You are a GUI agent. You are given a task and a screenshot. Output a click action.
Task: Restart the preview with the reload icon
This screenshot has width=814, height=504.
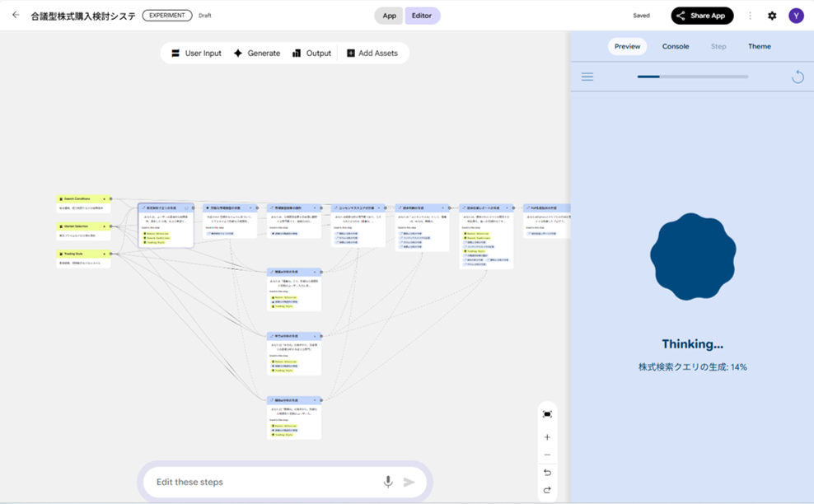[798, 77]
